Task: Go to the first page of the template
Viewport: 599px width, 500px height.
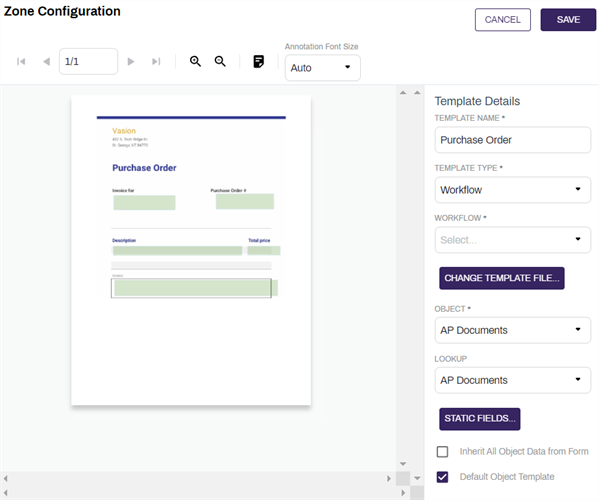Action: [x=21, y=61]
